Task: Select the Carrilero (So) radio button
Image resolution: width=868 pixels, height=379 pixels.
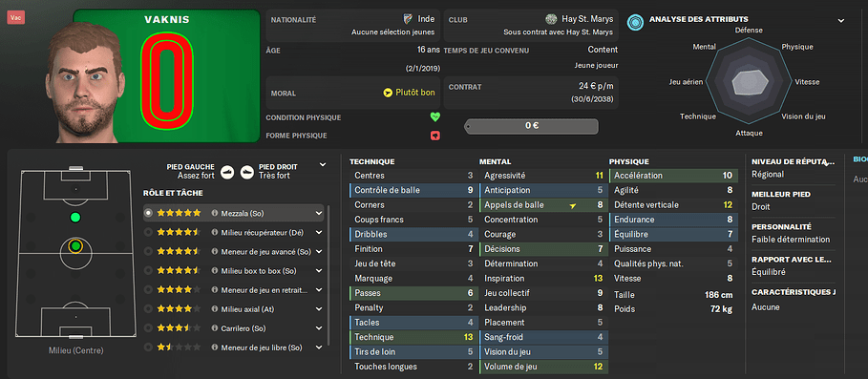Action: click(148, 328)
